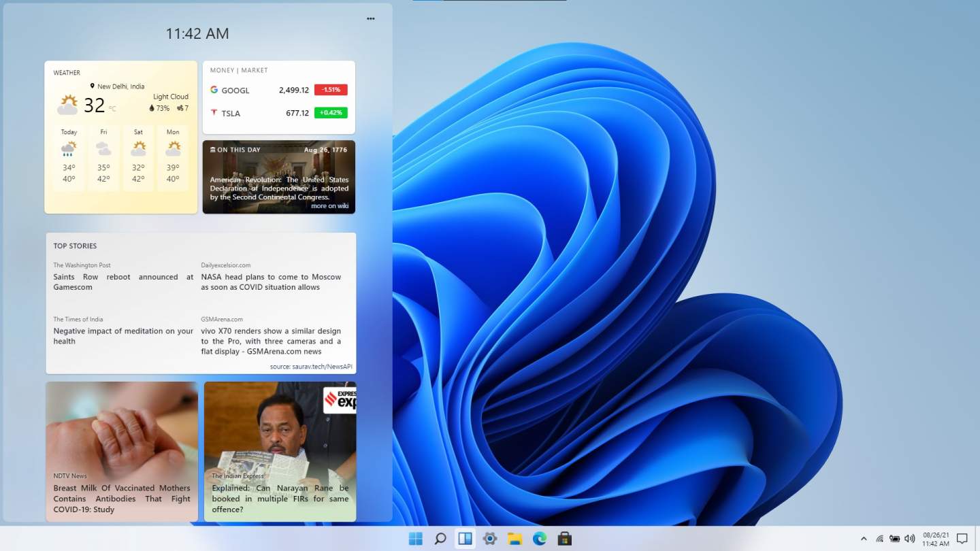Open Microsoft Store from the taskbar
Screen dimensions: 980x551
click(564, 539)
